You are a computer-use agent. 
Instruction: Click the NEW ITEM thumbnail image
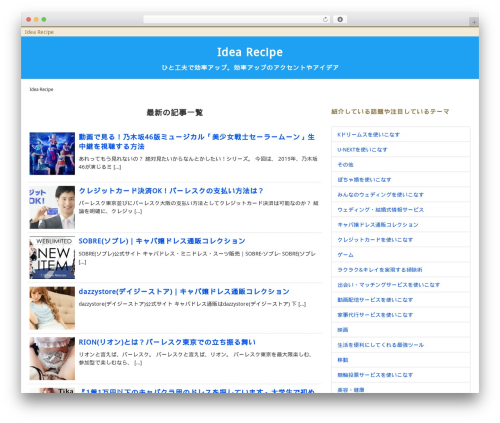click(52, 258)
